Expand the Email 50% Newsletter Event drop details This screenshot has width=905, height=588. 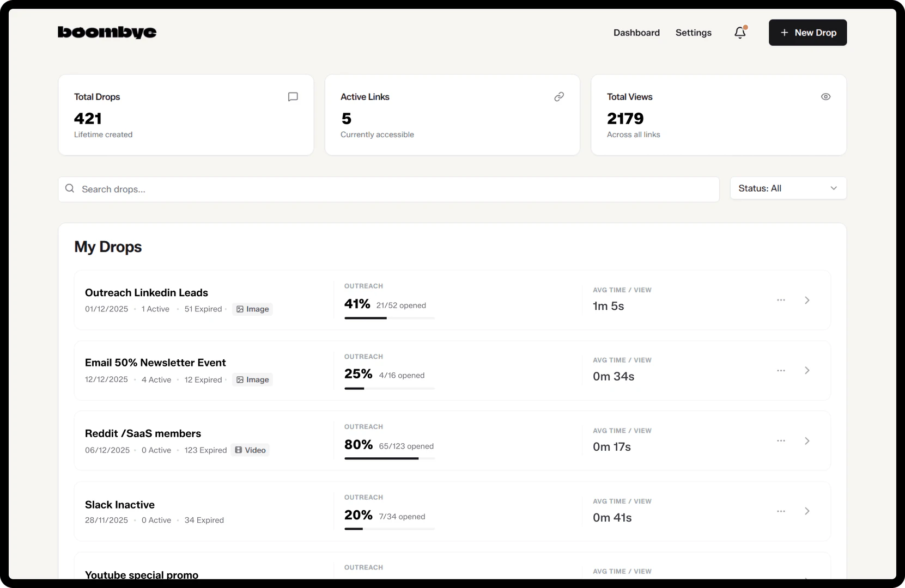(x=807, y=370)
